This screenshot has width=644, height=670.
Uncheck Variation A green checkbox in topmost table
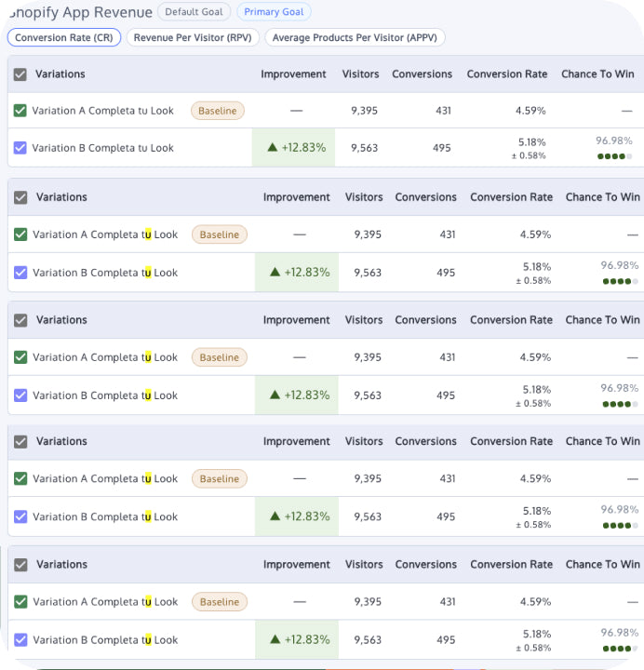20,111
